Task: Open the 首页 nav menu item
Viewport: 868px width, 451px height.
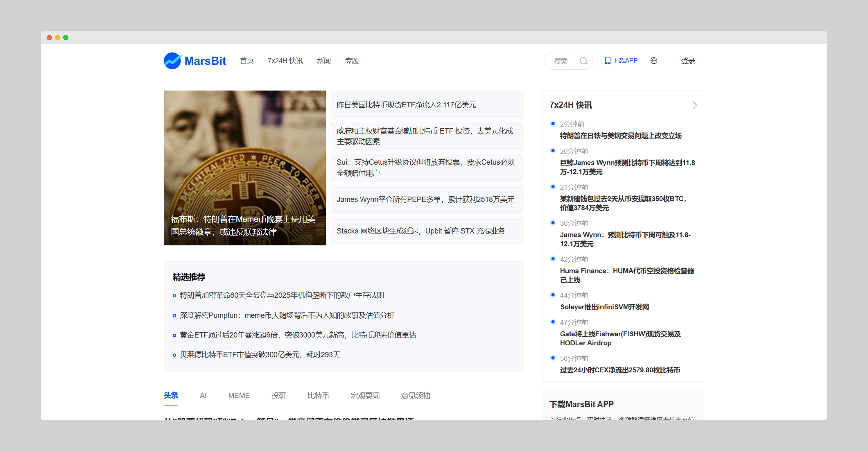Action: pos(246,61)
